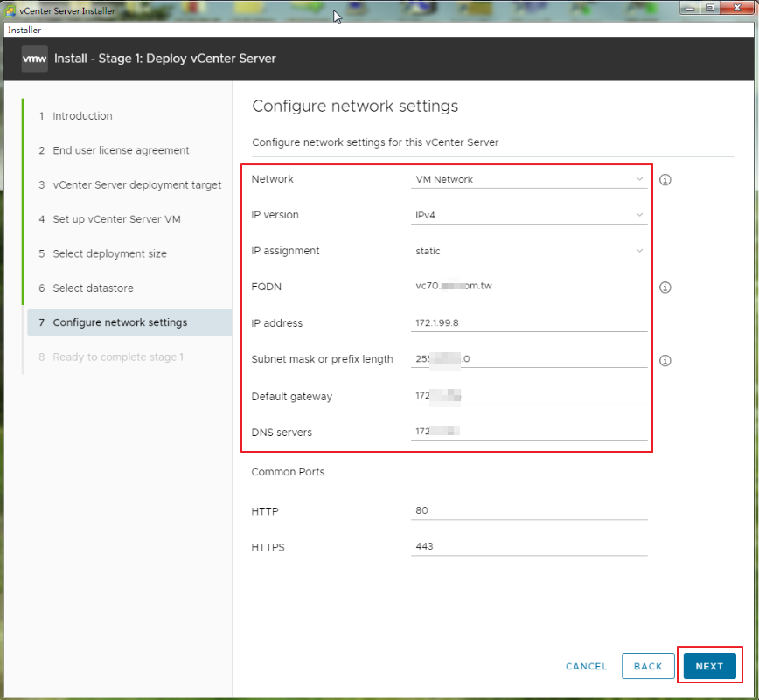
Task: Go to step 5 Select deployment size
Action: [109, 253]
